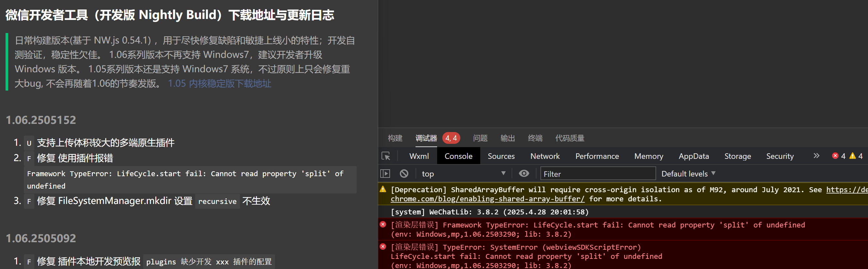
Task: Click the text 修复 使用插件报错
Action: tap(75, 158)
